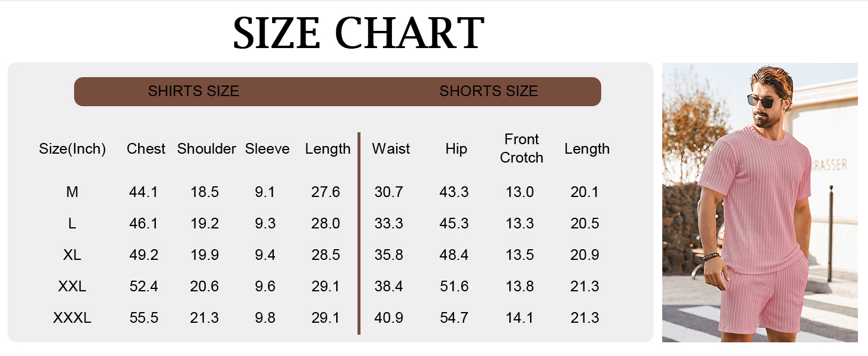Click waist value 35.8 in XL row
This screenshot has width=868, height=356.
coord(389,255)
